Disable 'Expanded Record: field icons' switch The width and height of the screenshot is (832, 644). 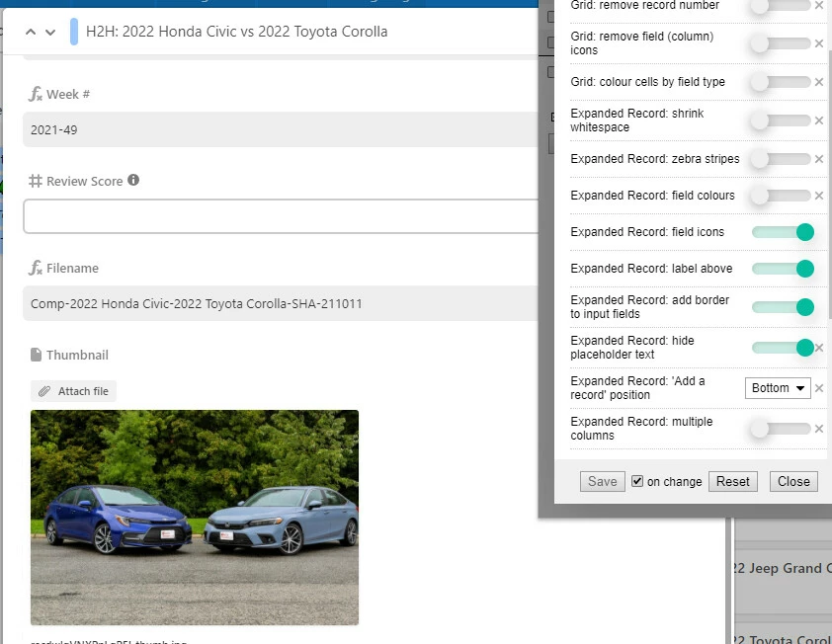[783, 232]
